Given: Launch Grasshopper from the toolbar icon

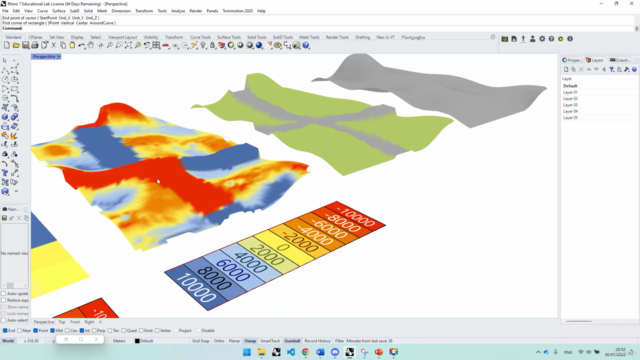Looking at the screenshot, I should [297, 45].
